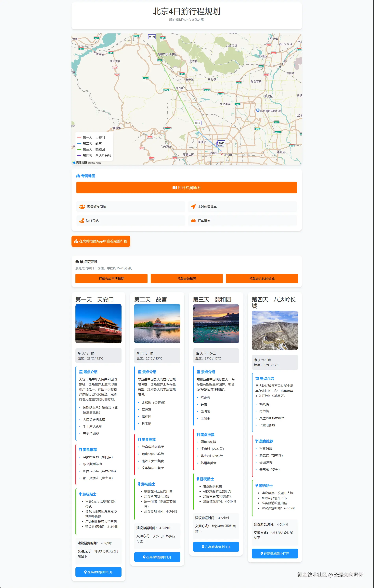
Task: Click the map icon beside 专属地图 heading
Action: [78, 176]
